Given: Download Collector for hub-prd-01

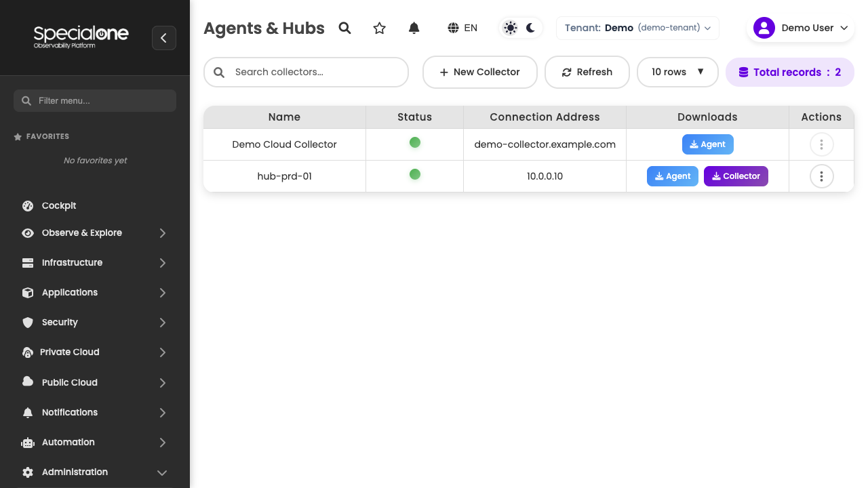Looking at the screenshot, I should (736, 176).
